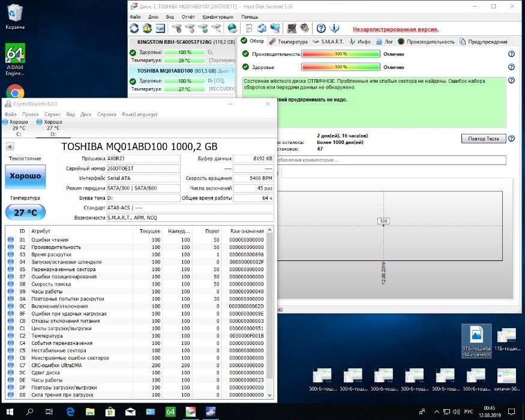
Task: Open the AIDA64 Engineer desktop shortcut
Action: click(15, 60)
